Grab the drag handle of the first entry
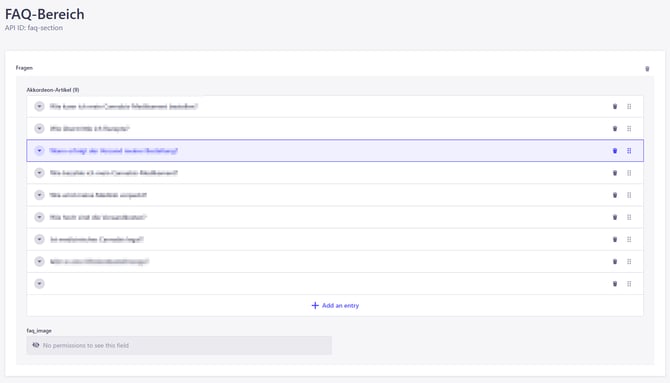This screenshot has height=383, width=670. pos(629,106)
